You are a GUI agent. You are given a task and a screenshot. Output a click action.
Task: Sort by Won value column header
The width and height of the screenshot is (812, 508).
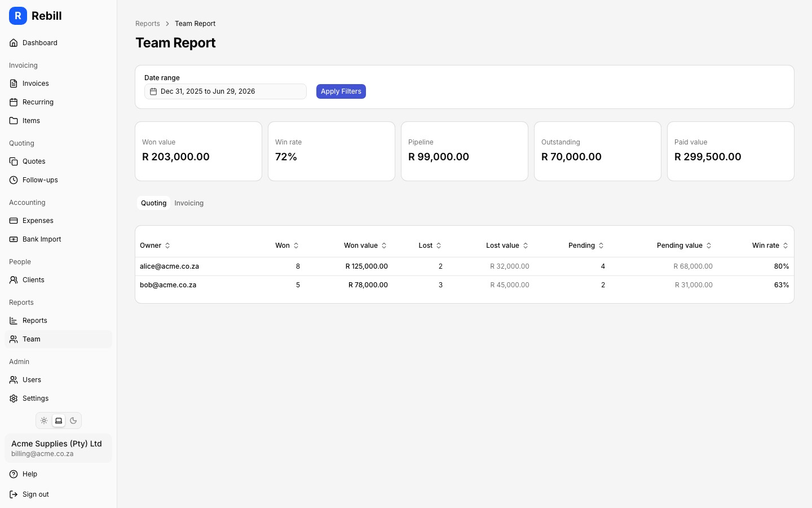tap(365, 246)
